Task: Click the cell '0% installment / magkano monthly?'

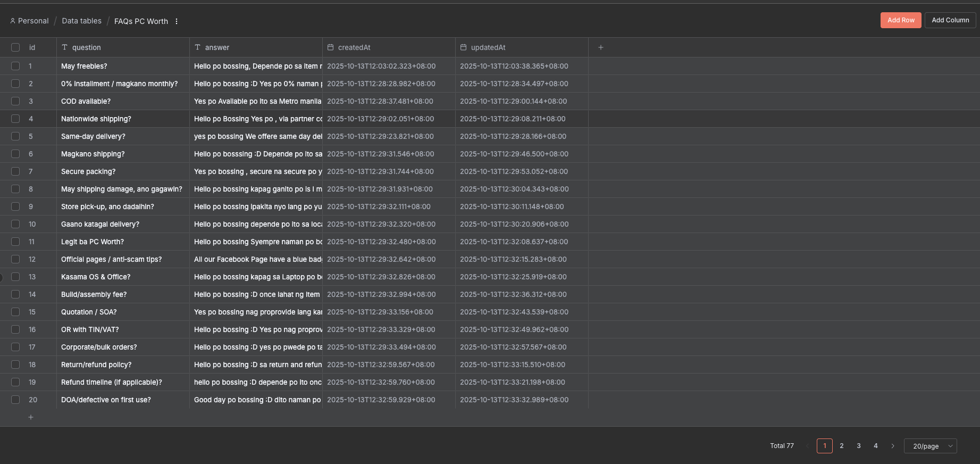Action: click(x=123, y=84)
